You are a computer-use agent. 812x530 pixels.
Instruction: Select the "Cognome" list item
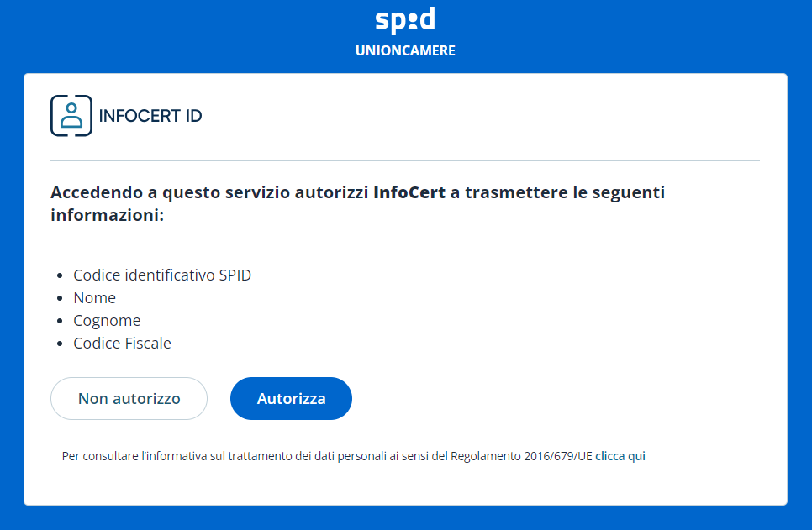pos(107,321)
